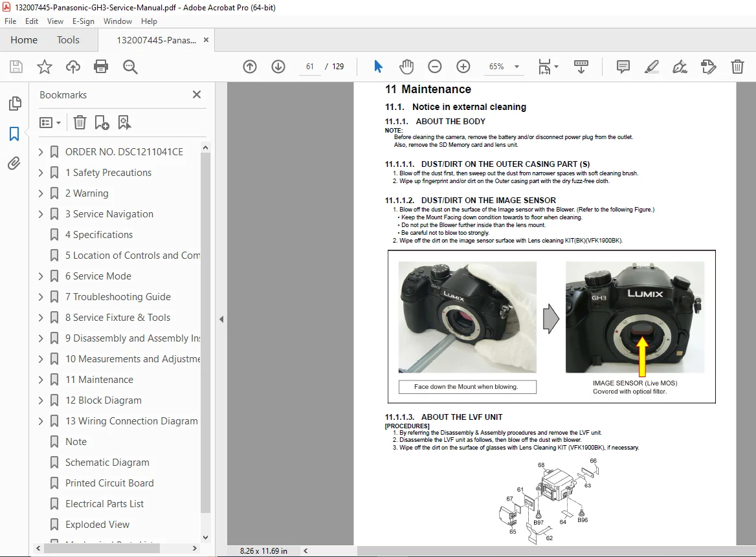The height and width of the screenshot is (557, 756).
Task: Jump to the Printed Circuit Board bookmark
Action: click(x=109, y=483)
